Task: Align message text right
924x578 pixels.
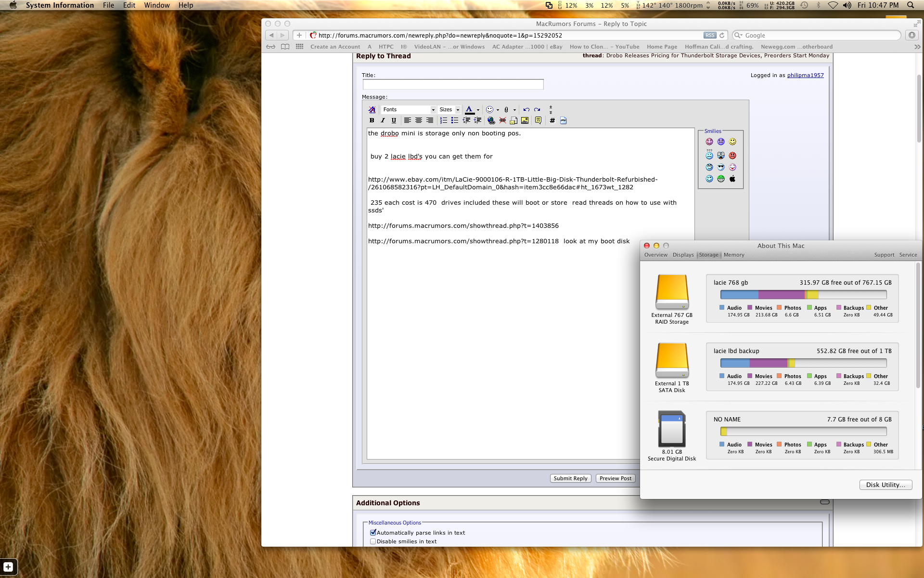Action: (x=430, y=120)
